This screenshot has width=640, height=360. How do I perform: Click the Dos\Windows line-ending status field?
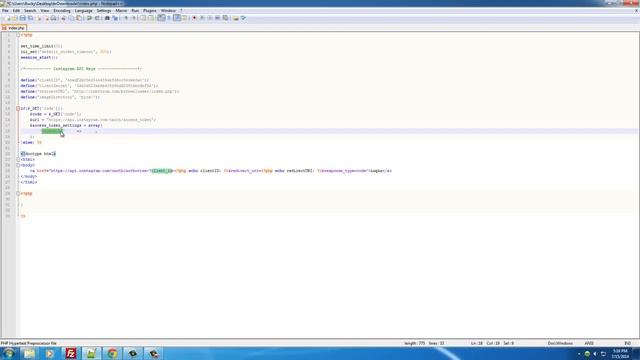click(560, 343)
